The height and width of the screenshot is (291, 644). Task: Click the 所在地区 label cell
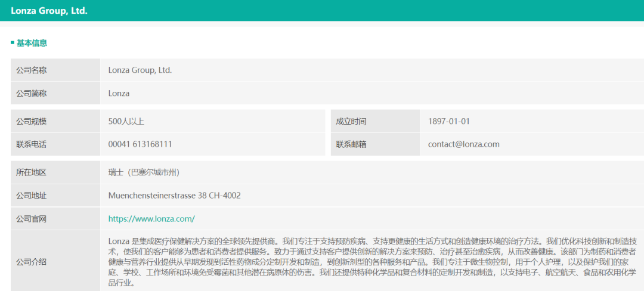pos(55,172)
